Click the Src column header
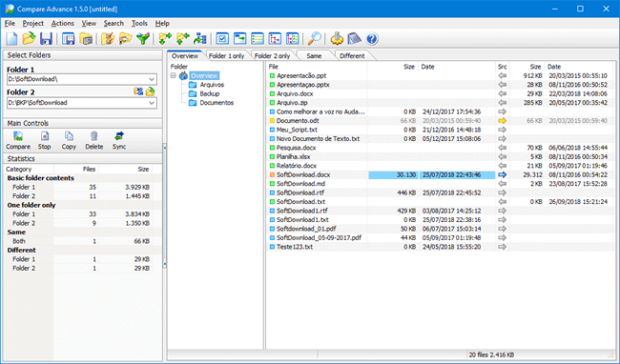 pos(502,67)
